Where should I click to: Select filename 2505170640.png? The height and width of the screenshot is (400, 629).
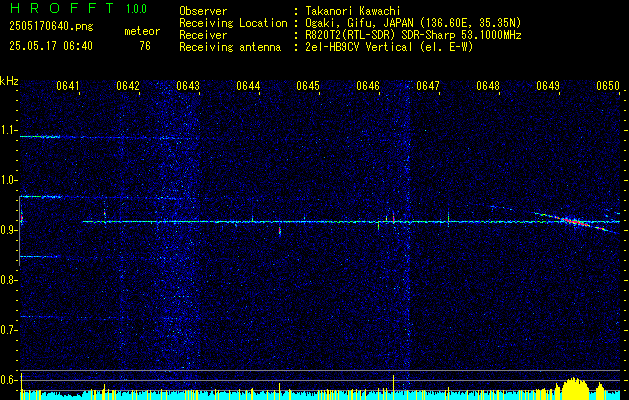click(x=51, y=27)
